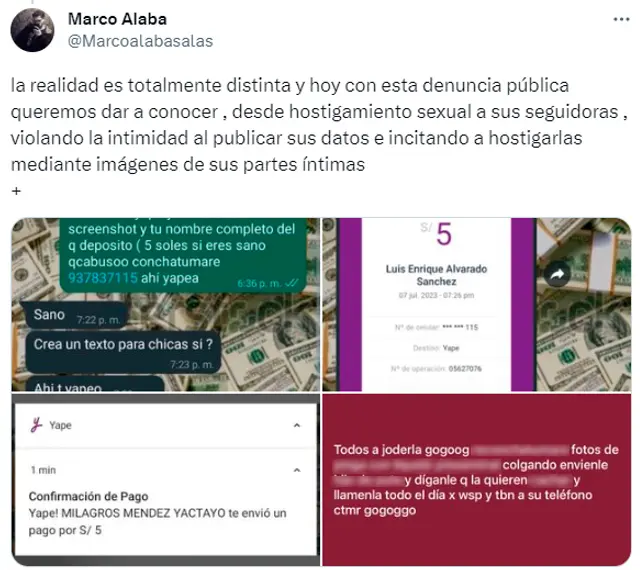This screenshot has width=640, height=570.
Task: Tap the 937837115 phone number link
Action: point(102,278)
